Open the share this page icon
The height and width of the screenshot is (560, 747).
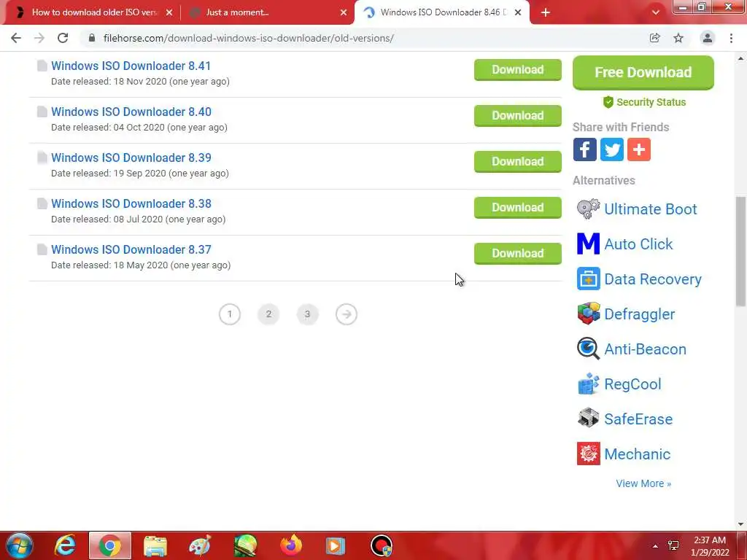click(x=654, y=38)
